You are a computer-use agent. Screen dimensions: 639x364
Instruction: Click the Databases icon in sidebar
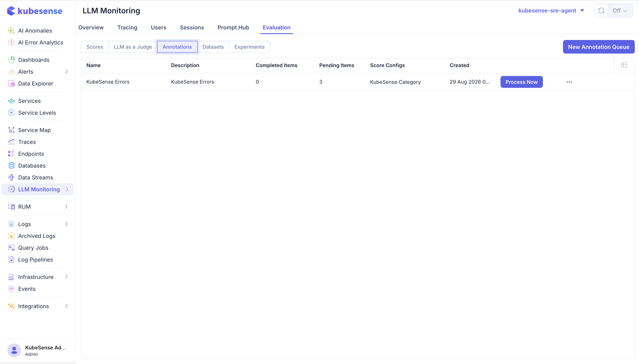[x=11, y=165]
